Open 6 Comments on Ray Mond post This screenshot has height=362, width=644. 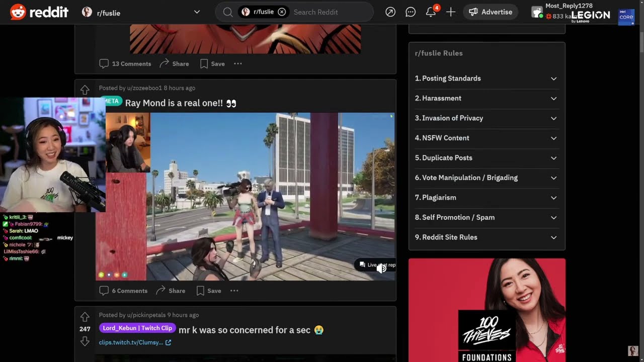point(123,291)
